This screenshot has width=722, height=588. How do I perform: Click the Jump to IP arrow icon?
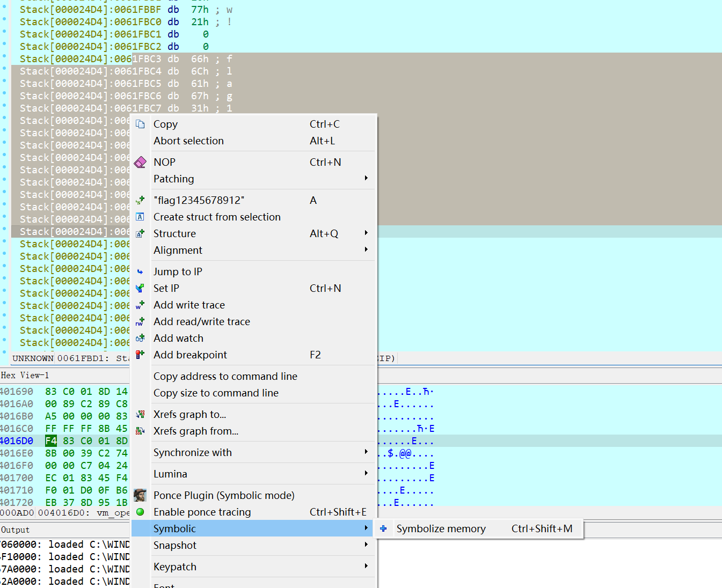point(140,271)
